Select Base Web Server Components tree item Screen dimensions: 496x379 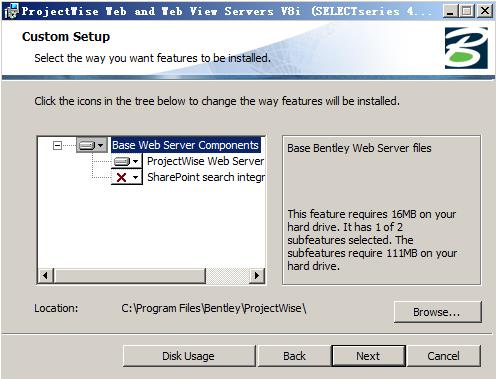185,145
